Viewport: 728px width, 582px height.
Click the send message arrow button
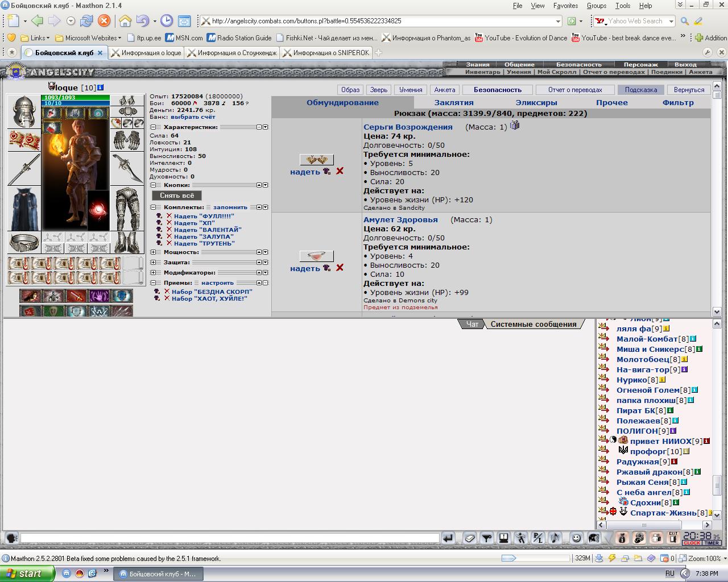tap(448, 538)
